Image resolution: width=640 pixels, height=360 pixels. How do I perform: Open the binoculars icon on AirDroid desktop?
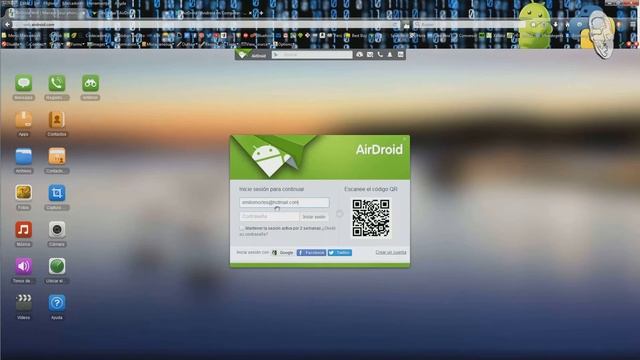[90, 83]
